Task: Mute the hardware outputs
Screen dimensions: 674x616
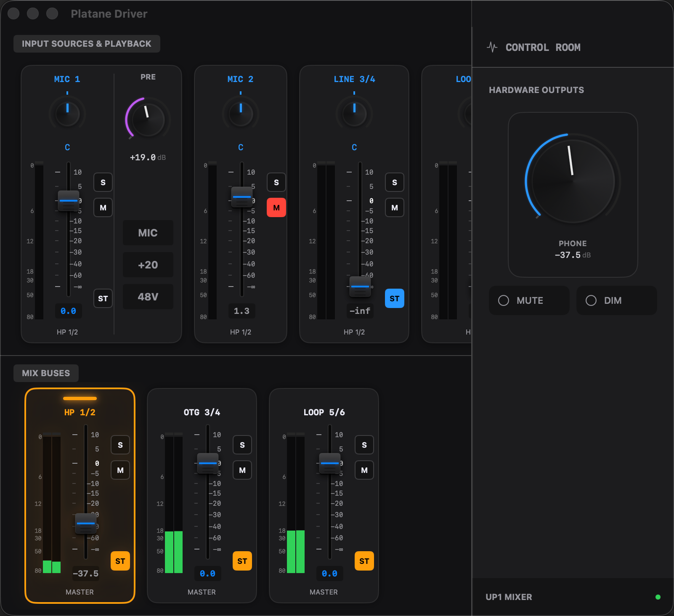Action: pos(529,300)
